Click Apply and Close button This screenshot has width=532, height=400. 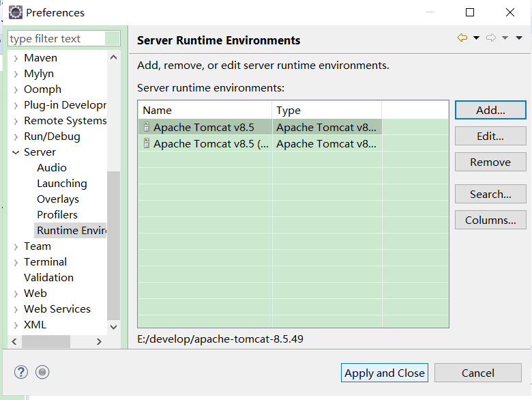click(385, 373)
